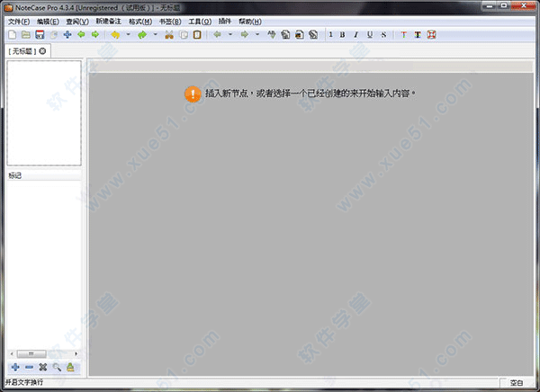Open the 查阅(V) menu
The width and height of the screenshot is (540, 392).
click(x=77, y=22)
